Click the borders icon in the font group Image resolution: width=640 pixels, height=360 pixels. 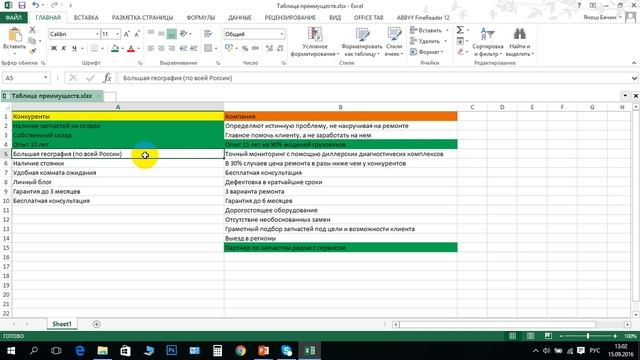coord(94,49)
